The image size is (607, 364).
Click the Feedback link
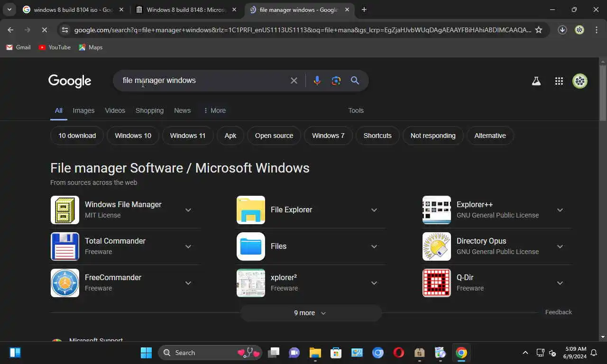click(559, 312)
